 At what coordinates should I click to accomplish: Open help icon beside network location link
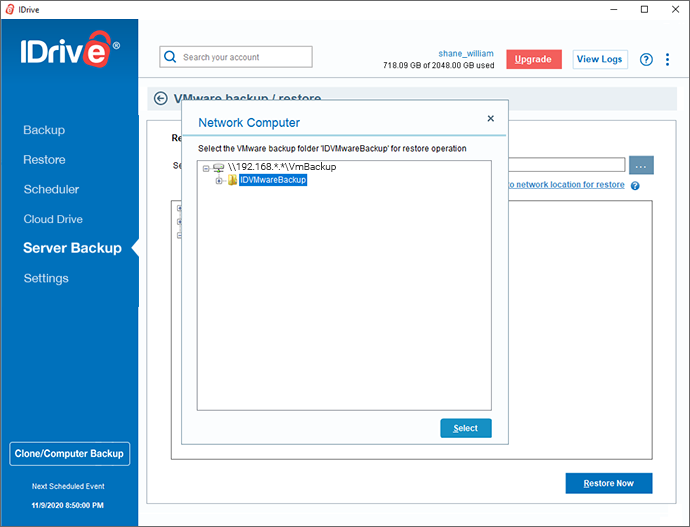635,186
